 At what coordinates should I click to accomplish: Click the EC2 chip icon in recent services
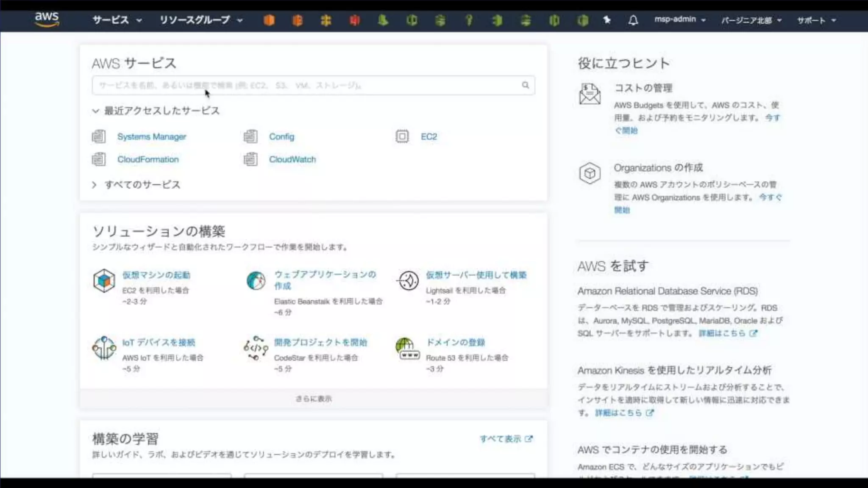click(402, 136)
